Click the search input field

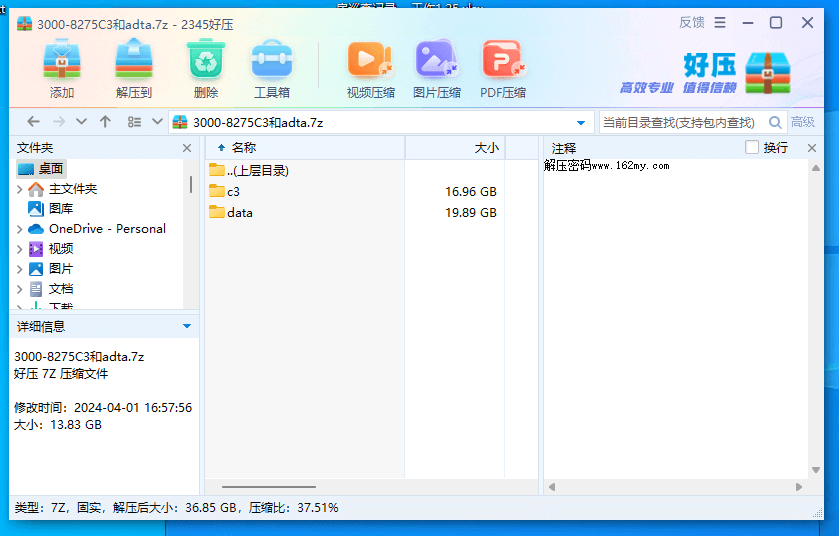680,122
